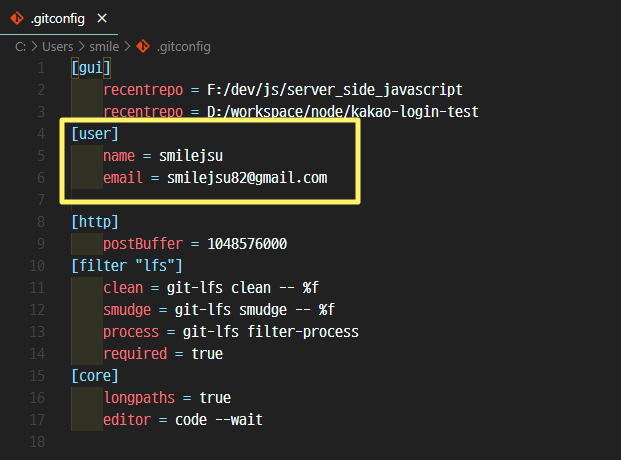
Task: Click the code --wait editor value
Action: (x=219, y=420)
